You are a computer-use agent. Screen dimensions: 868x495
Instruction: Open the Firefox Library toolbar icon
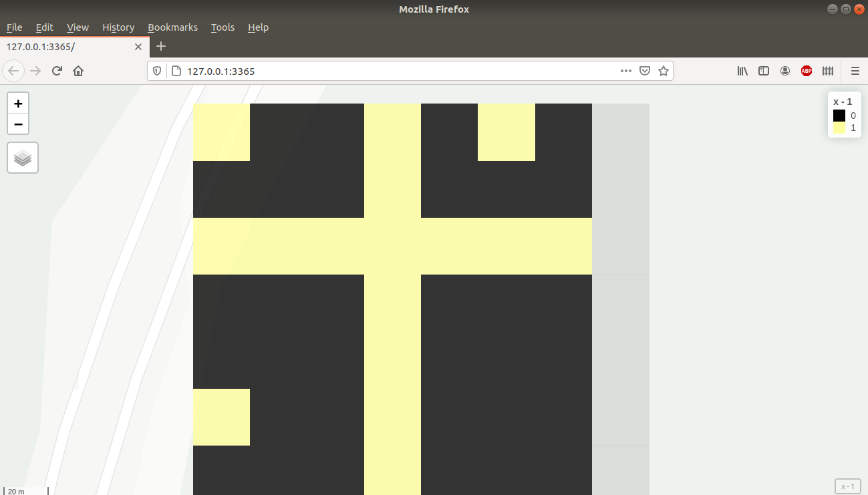(742, 70)
